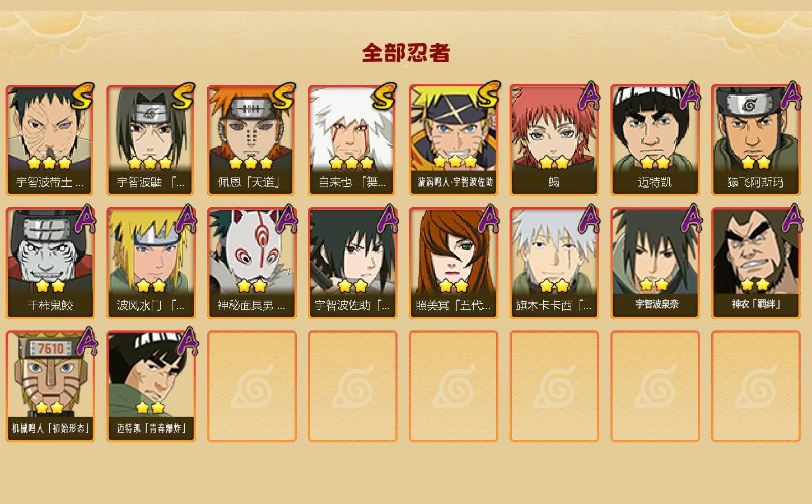Click the star rating on 波风水门 card
The width and height of the screenshot is (812, 504).
point(151,286)
